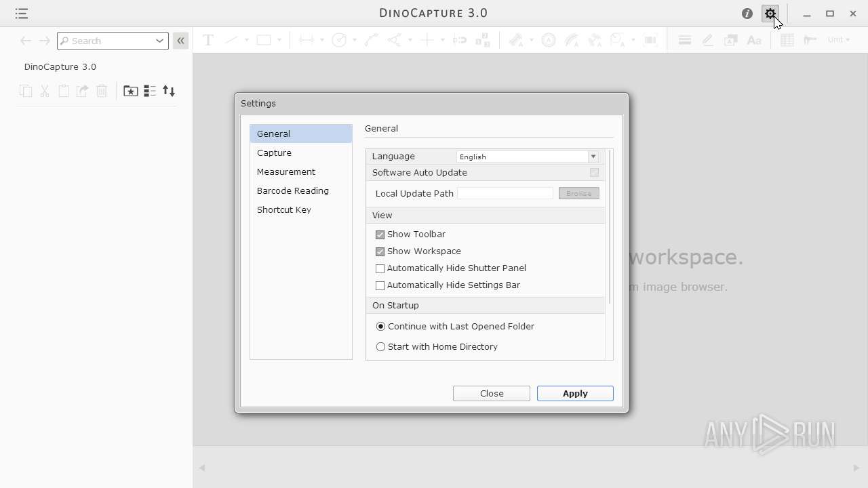Click the left arrow on bottom image strip
This screenshot has width=868, height=488.
(202, 468)
